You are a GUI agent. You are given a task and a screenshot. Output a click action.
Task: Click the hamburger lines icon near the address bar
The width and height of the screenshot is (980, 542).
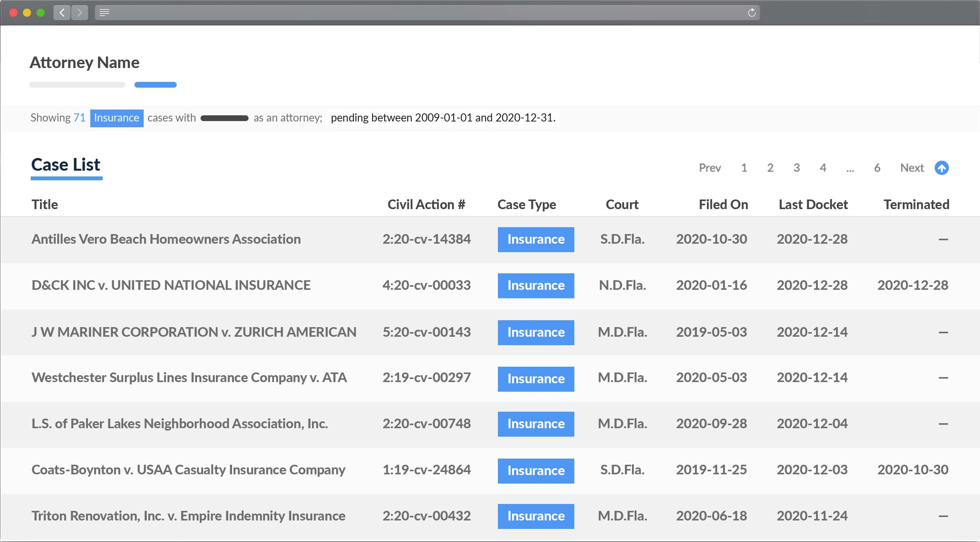[104, 13]
